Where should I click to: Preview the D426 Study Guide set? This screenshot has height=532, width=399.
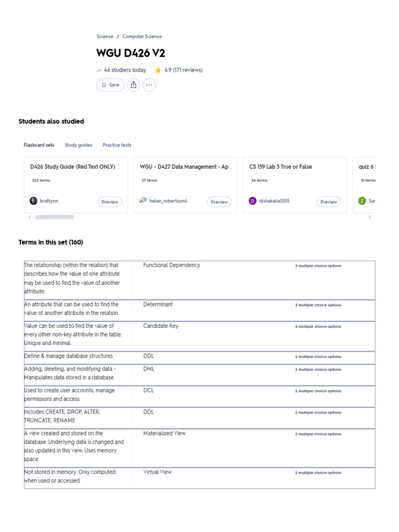(110, 202)
